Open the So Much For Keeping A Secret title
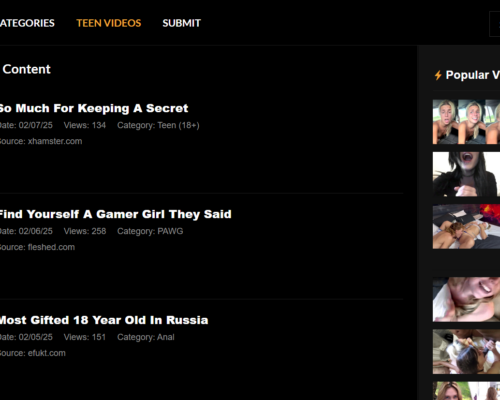This screenshot has width=500, height=400. click(94, 108)
